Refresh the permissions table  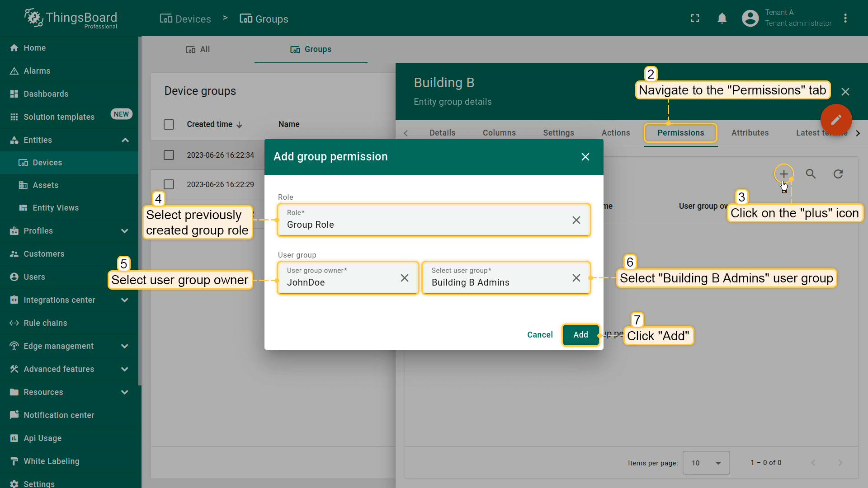coord(838,174)
